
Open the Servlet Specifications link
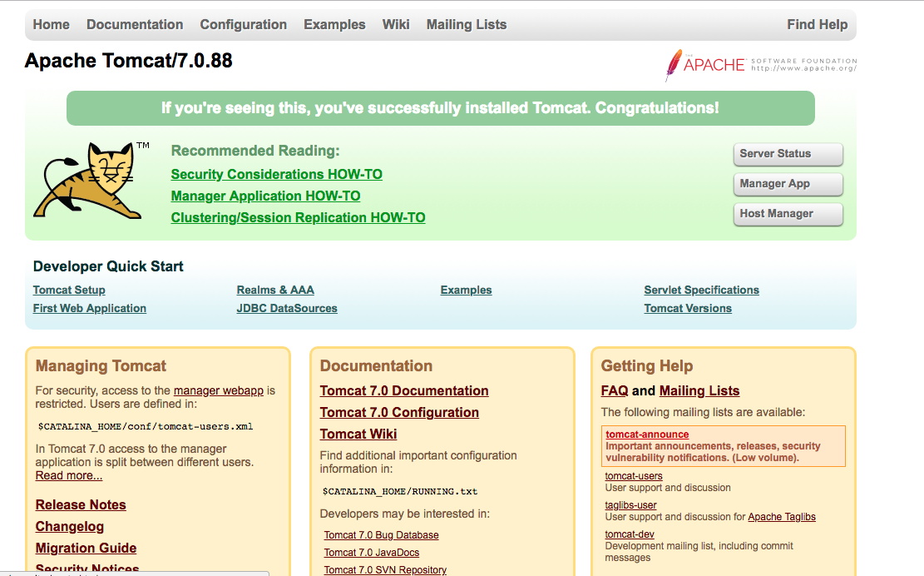(x=701, y=290)
